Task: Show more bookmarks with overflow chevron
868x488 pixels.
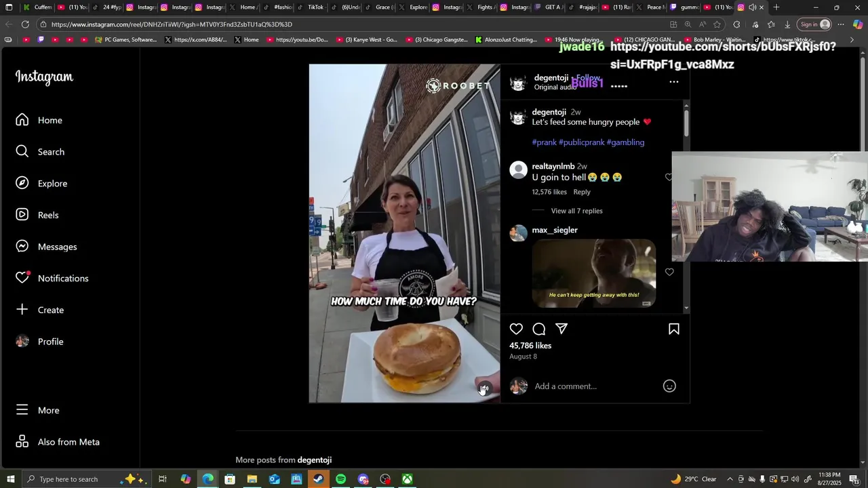Action: coord(852,39)
